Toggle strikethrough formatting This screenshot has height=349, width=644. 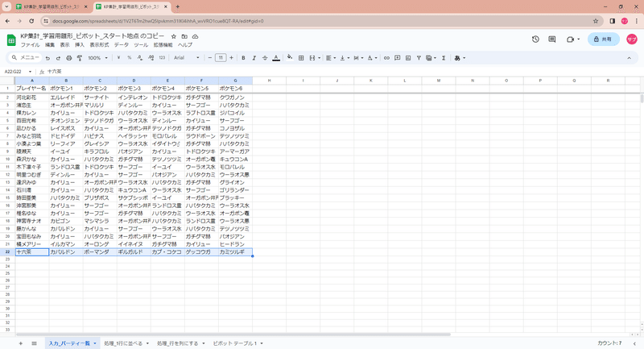(265, 58)
